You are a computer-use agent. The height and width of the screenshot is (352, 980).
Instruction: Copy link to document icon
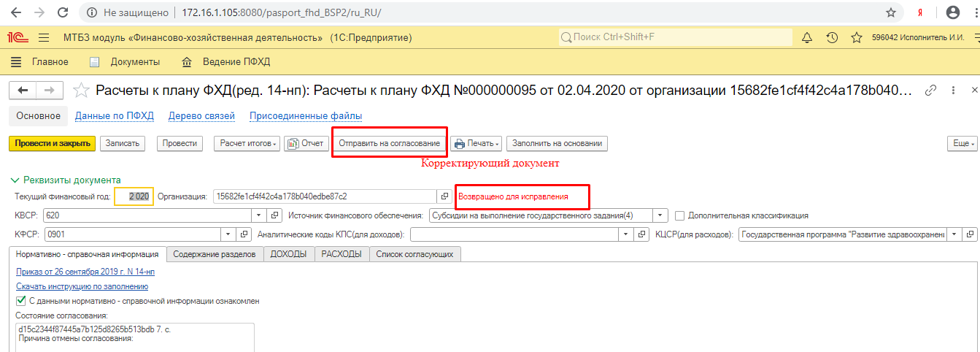[930, 91]
